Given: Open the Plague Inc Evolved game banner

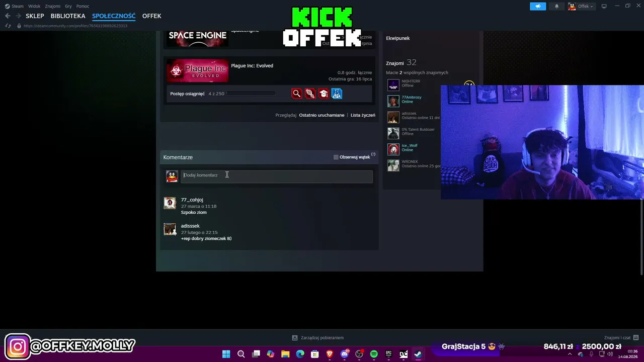Looking at the screenshot, I should click(x=197, y=71).
